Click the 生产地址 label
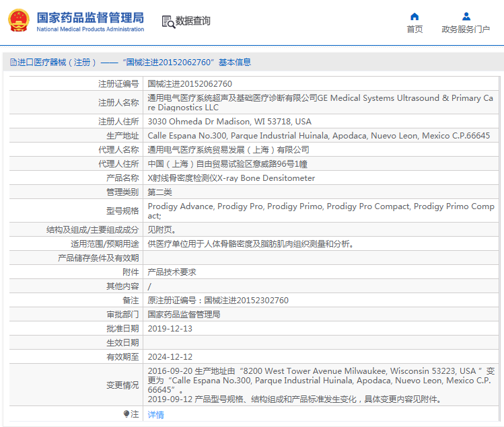The image size is (504, 427). [x=122, y=136]
